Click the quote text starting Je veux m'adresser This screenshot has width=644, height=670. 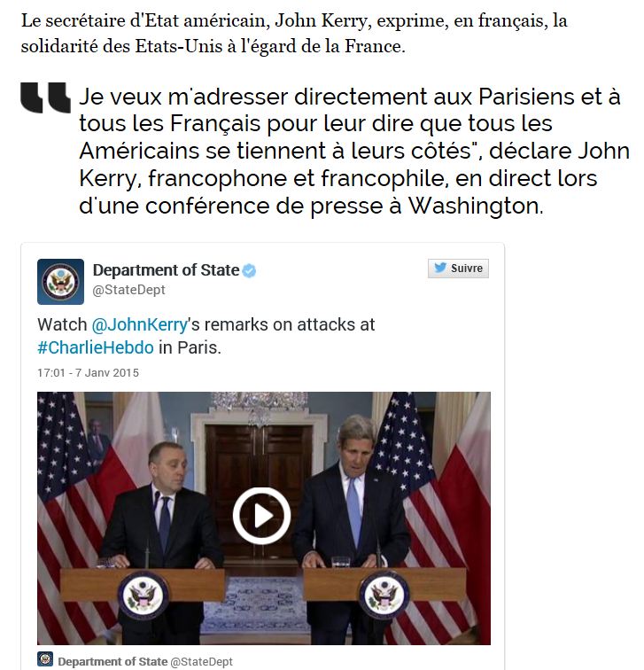(x=354, y=151)
